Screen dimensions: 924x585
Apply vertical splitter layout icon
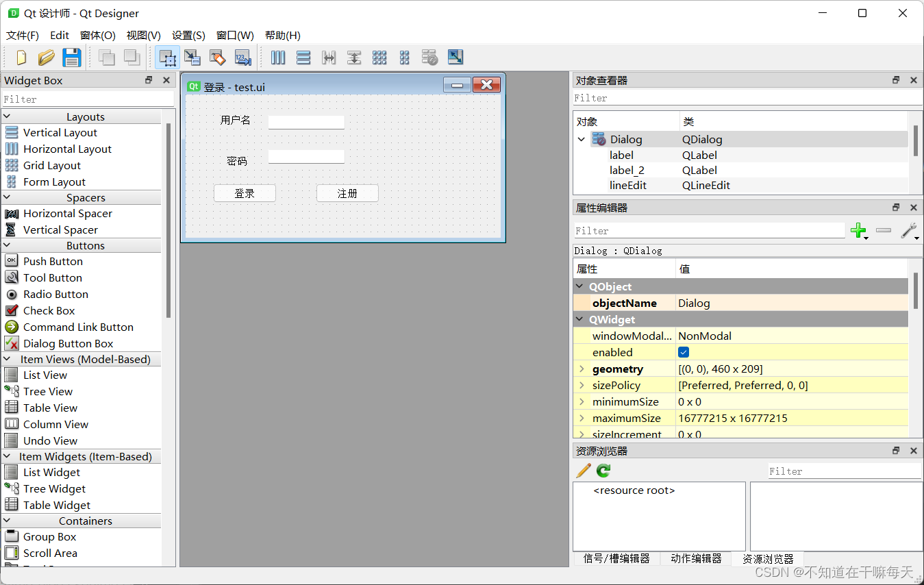pyautogui.click(x=354, y=58)
